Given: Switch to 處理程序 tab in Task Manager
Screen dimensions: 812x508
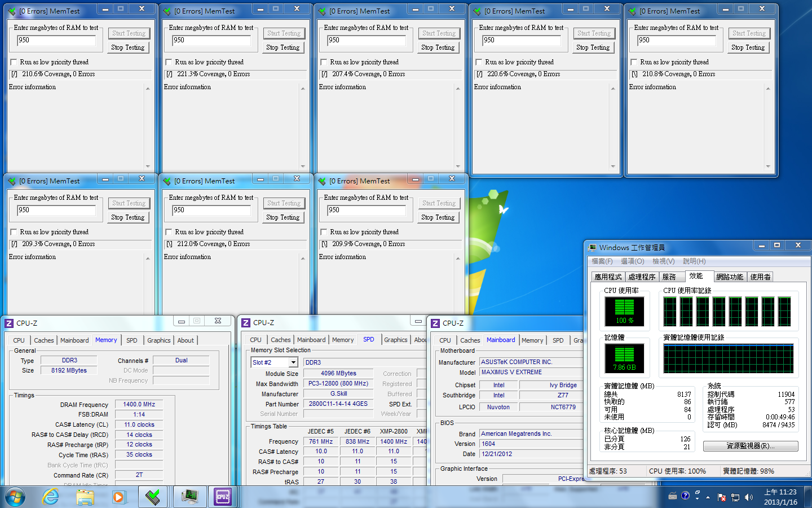Looking at the screenshot, I should pos(642,277).
